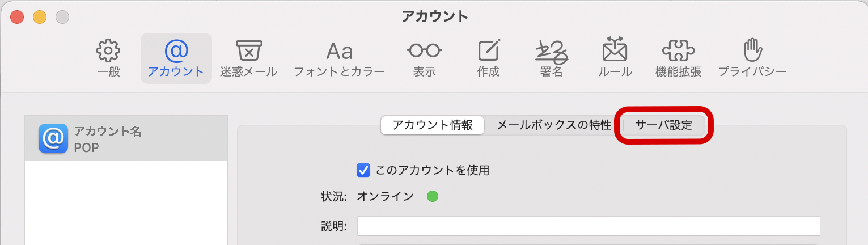Toggle the このアカウントを使用 checkbox

[363, 170]
